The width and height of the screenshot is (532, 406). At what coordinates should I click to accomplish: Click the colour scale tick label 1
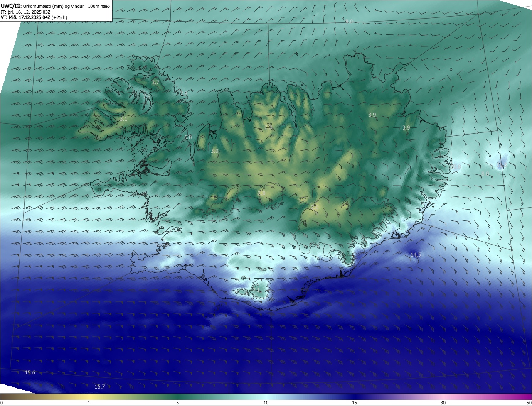[x=89, y=403]
